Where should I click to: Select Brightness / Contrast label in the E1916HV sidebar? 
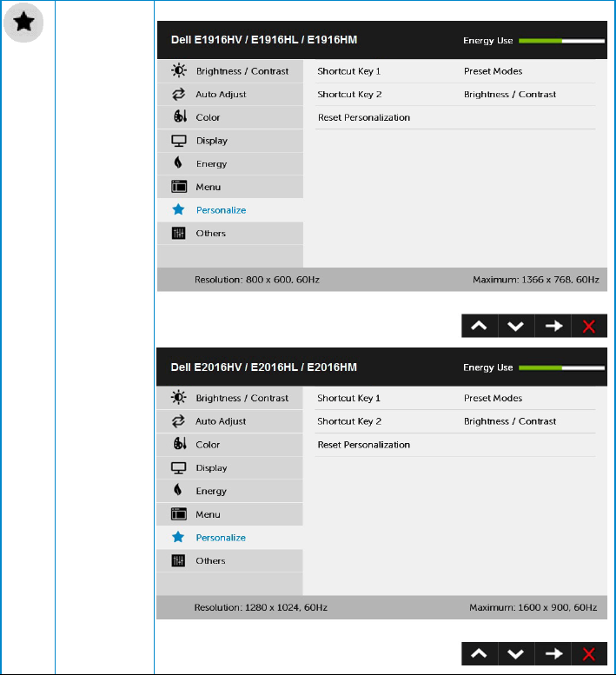point(242,71)
